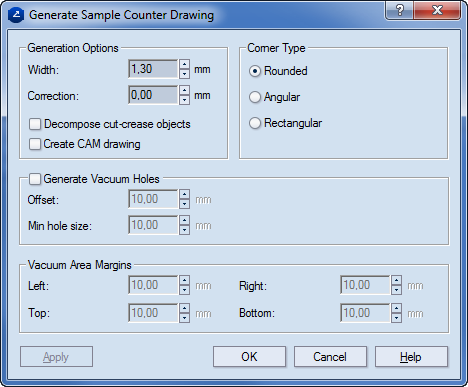Select Rectangular corner type
Viewport: 468px width, 387px height.
255,123
